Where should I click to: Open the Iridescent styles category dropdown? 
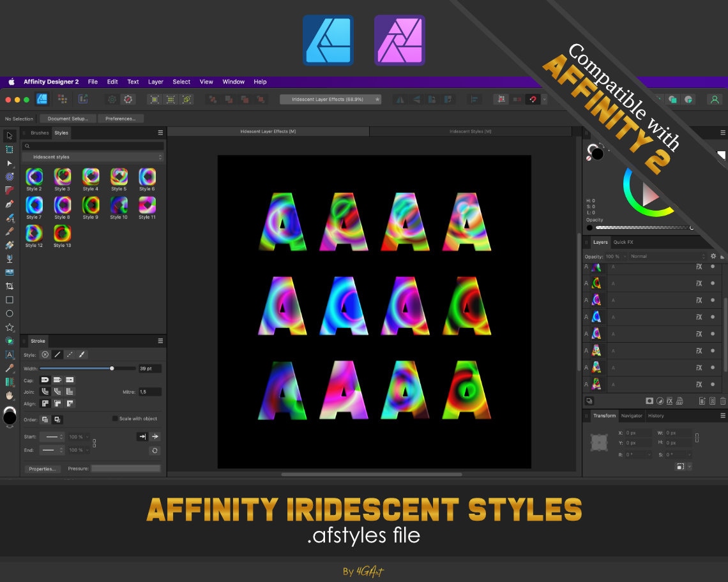click(93, 156)
